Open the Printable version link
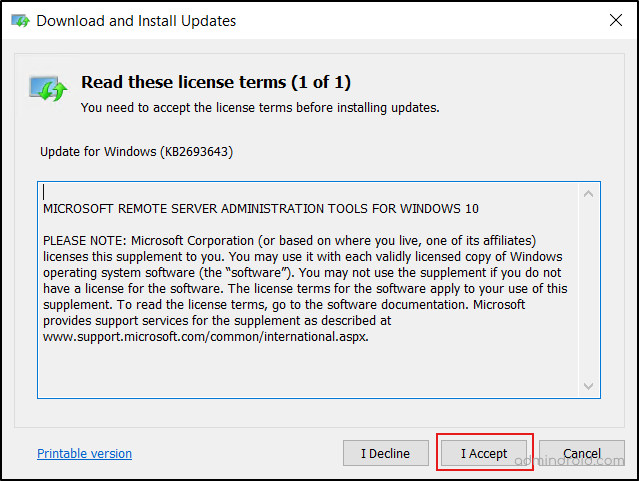 click(x=84, y=453)
